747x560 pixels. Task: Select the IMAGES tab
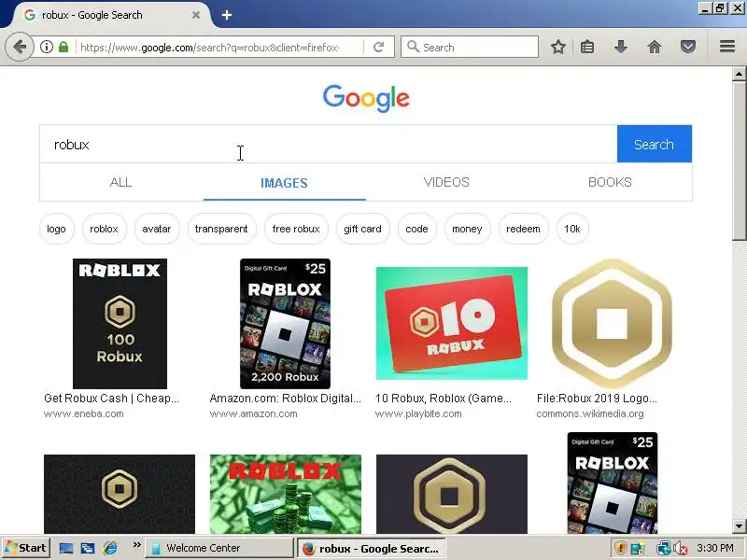pos(284,182)
